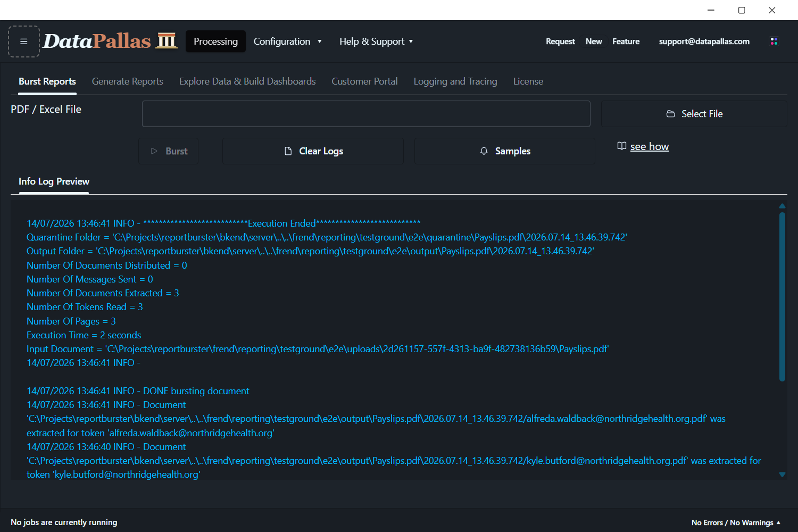Screen dimensions: 798x532
Task: Minimize the DataPallas window
Action: tap(711, 10)
